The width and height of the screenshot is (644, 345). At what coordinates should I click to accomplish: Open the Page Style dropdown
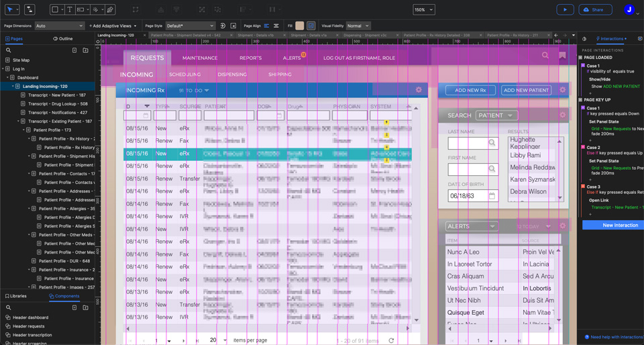coord(190,26)
